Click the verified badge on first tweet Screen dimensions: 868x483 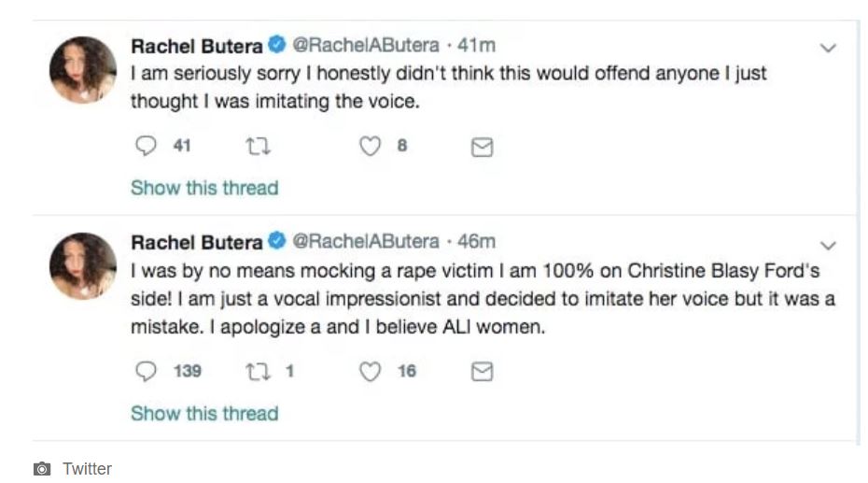[277, 45]
